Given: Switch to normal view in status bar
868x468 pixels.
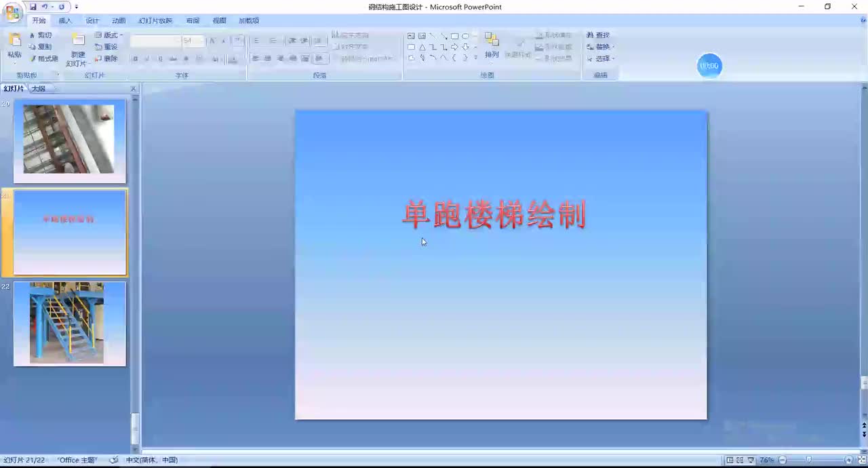Looking at the screenshot, I should coord(730,460).
